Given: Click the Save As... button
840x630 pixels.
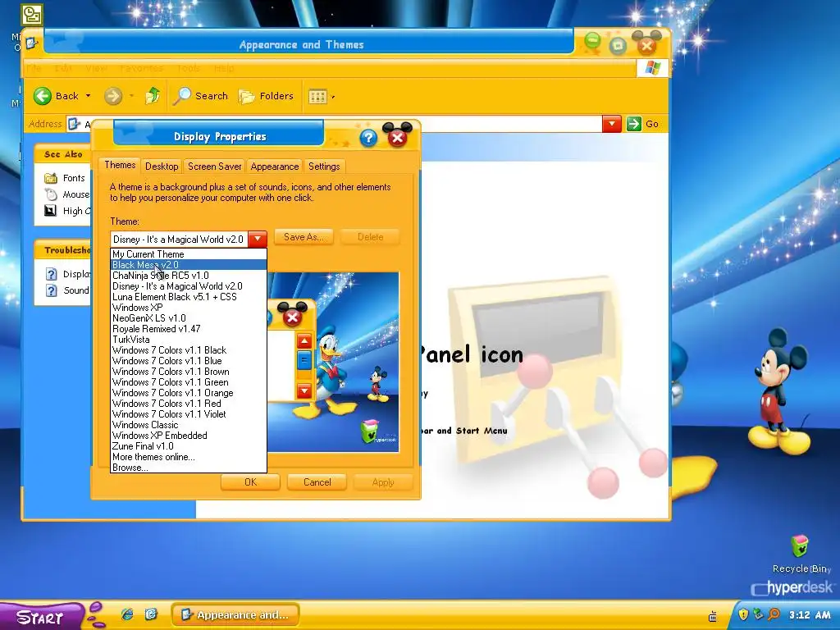Looking at the screenshot, I should click(x=304, y=237).
